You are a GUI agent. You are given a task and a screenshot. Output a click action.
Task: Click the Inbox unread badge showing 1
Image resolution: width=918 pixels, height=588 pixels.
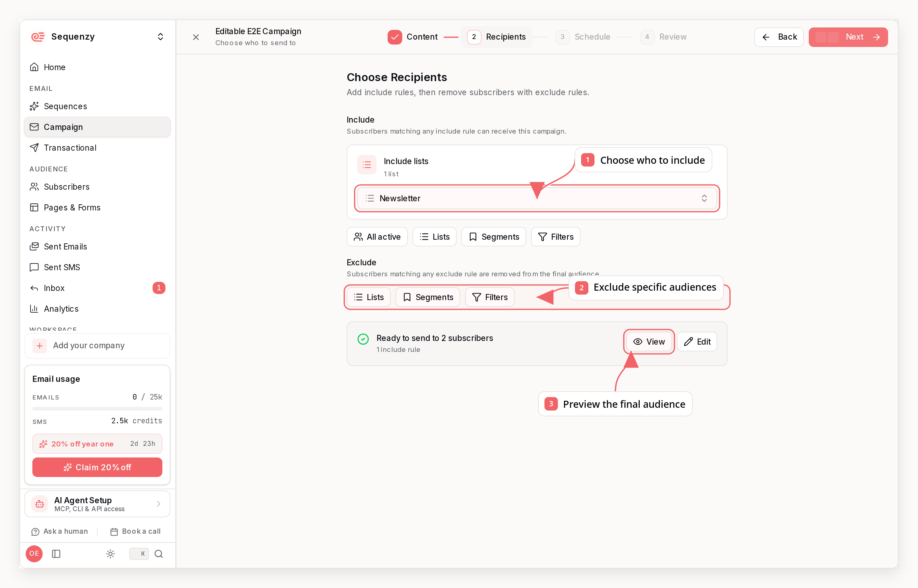pyautogui.click(x=159, y=288)
